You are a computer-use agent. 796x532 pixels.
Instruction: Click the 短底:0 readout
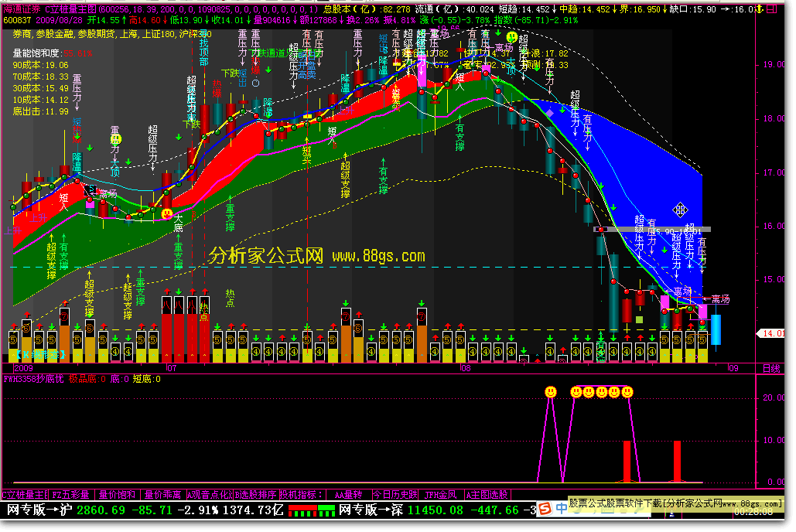tap(147, 379)
